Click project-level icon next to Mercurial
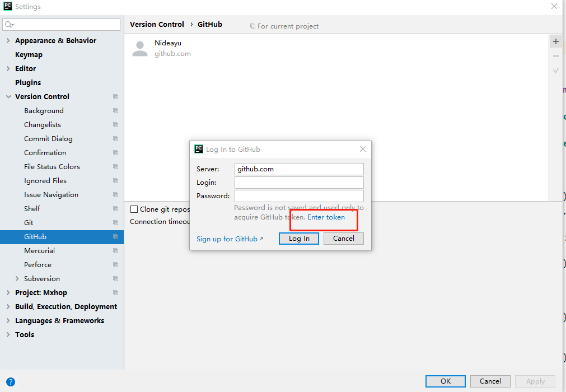Screen dimensions: 566x392 [x=115, y=251]
